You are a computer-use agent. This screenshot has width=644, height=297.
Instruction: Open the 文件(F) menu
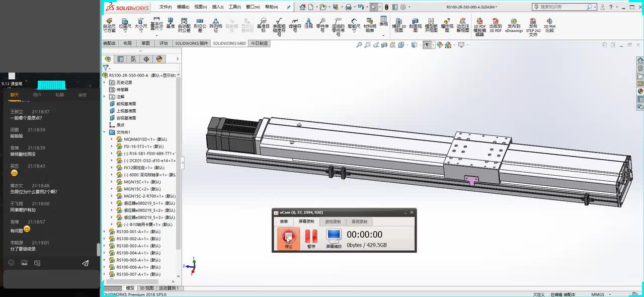[166, 7]
